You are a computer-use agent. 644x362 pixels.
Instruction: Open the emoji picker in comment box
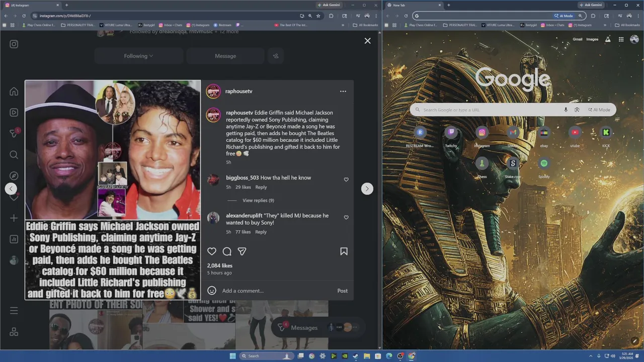(x=212, y=291)
